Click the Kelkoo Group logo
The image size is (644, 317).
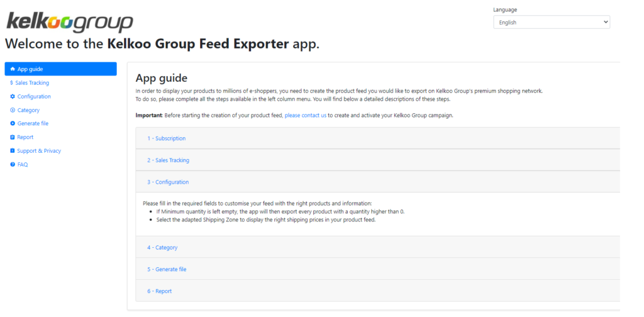[70, 23]
